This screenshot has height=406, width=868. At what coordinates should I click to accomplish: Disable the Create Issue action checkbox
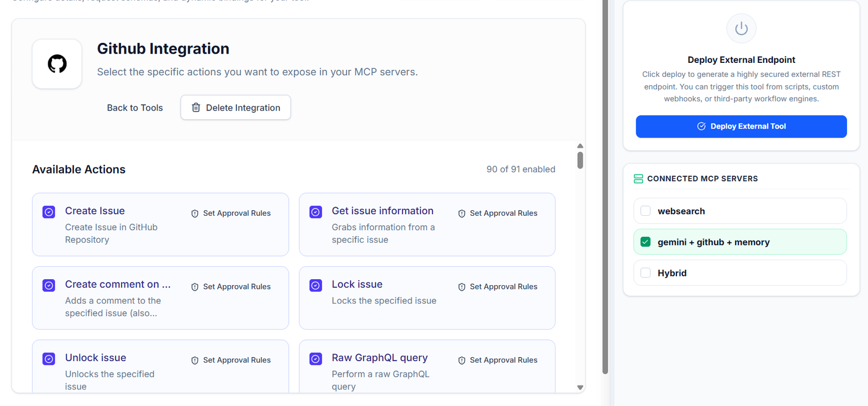tap(49, 212)
